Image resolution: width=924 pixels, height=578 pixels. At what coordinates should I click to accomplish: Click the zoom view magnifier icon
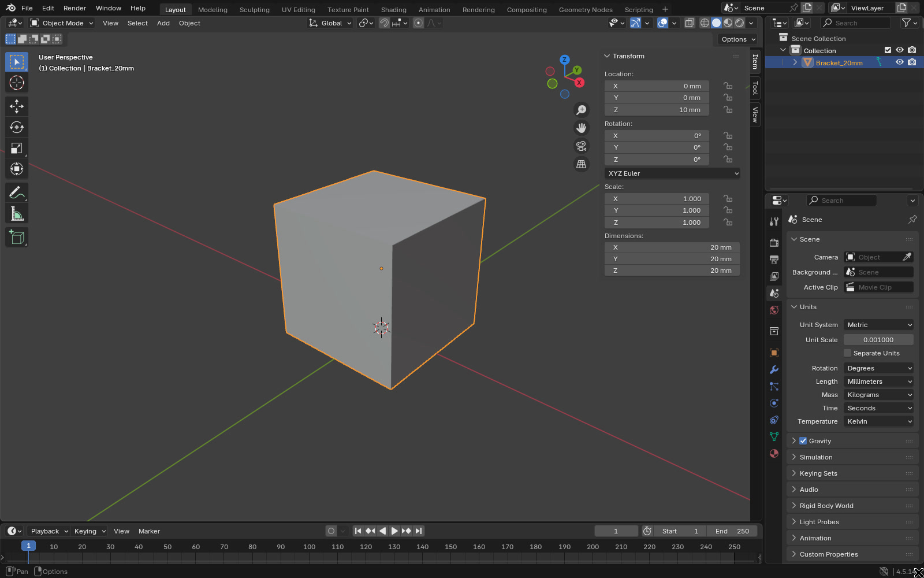point(582,110)
